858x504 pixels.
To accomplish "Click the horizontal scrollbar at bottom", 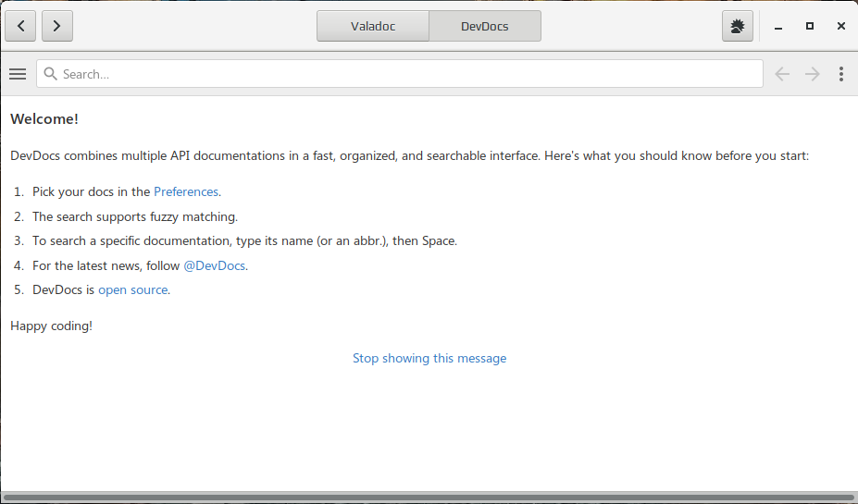I will pos(429,497).
